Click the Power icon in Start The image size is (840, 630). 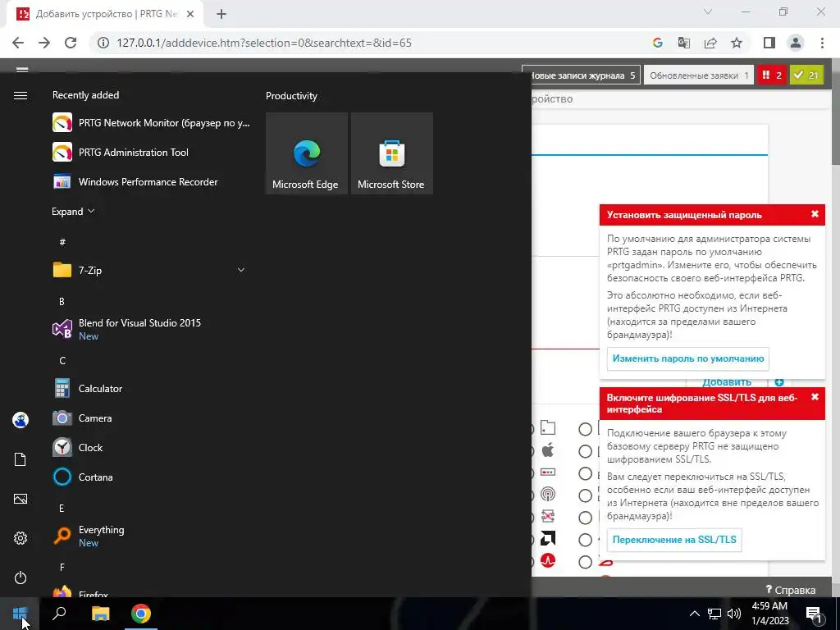21,577
